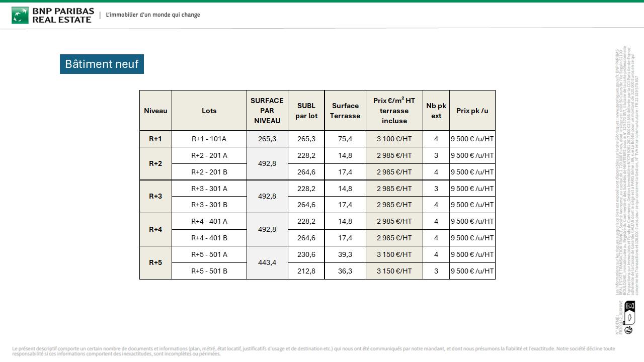Click the "3 150 €/HT" price for lot 501 A
This screenshot has width=644, height=362.
click(x=394, y=254)
